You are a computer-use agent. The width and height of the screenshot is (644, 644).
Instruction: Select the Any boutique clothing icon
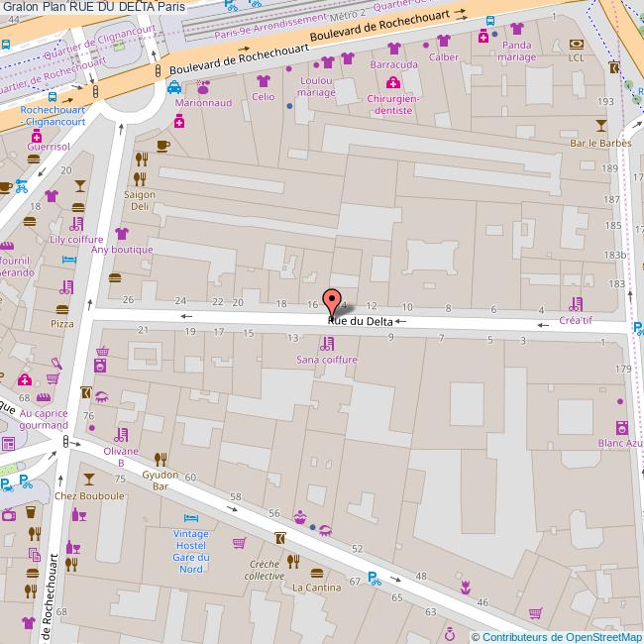[122, 234]
